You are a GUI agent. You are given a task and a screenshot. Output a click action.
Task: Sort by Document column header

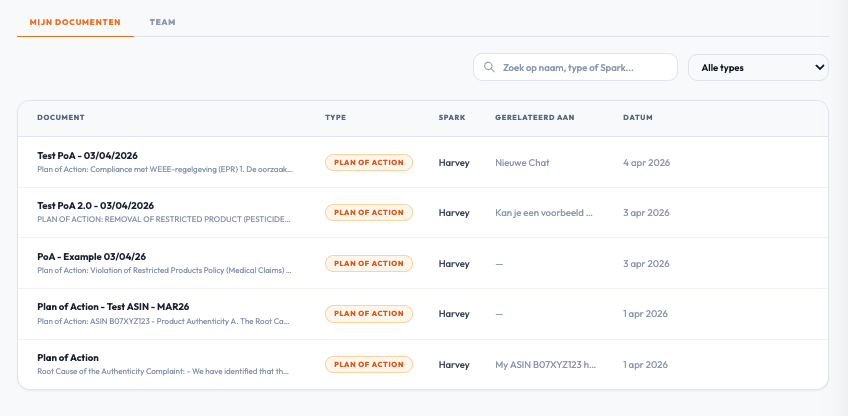[x=60, y=118]
